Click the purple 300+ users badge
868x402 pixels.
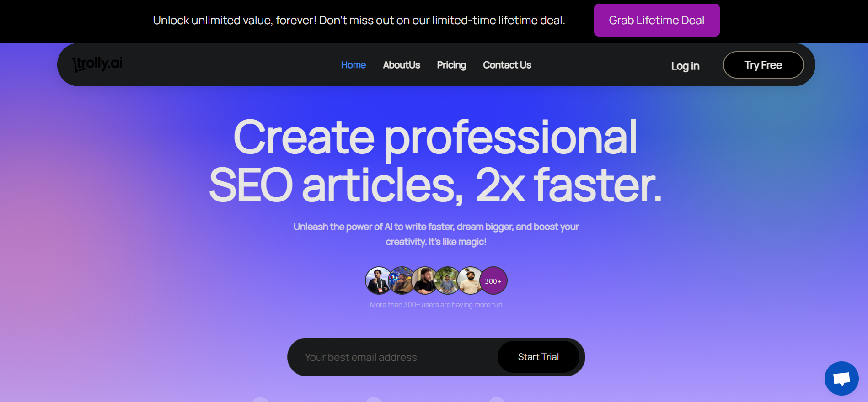point(493,280)
